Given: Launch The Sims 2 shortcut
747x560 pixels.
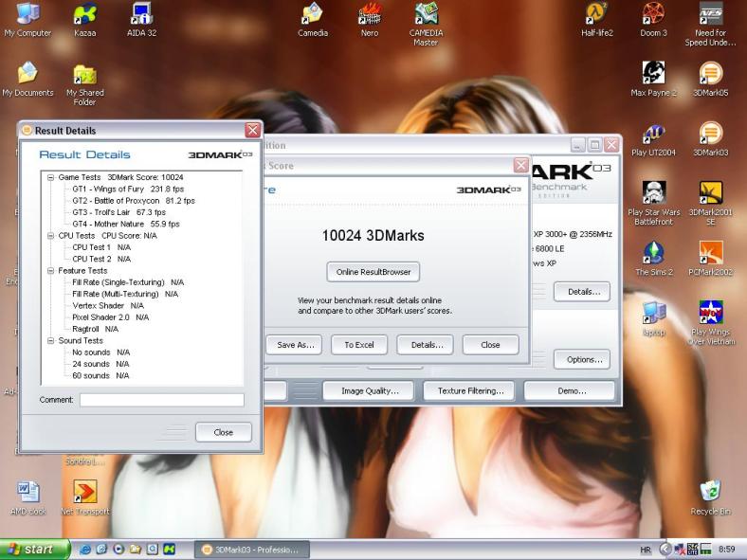Looking at the screenshot, I should click(653, 253).
